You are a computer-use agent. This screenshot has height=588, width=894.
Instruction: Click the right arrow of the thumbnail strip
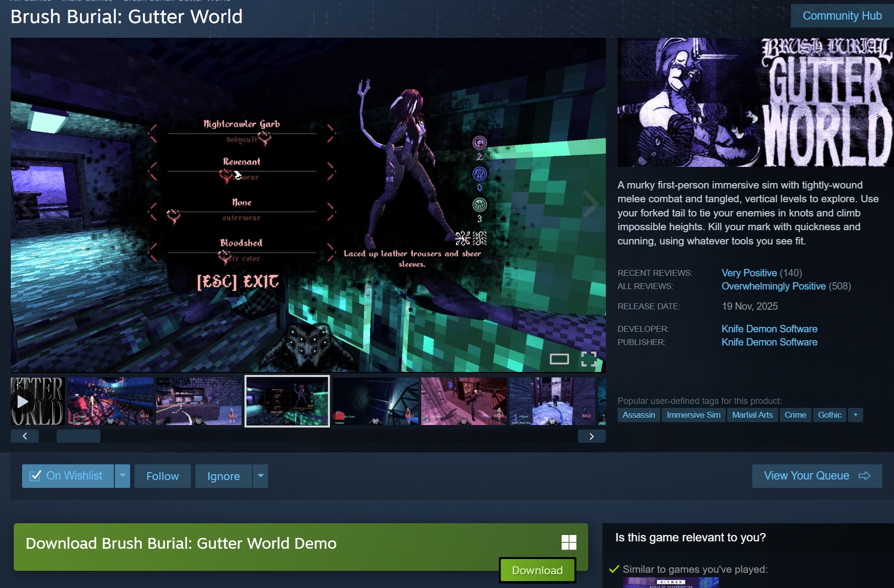[x=592, y=436]
